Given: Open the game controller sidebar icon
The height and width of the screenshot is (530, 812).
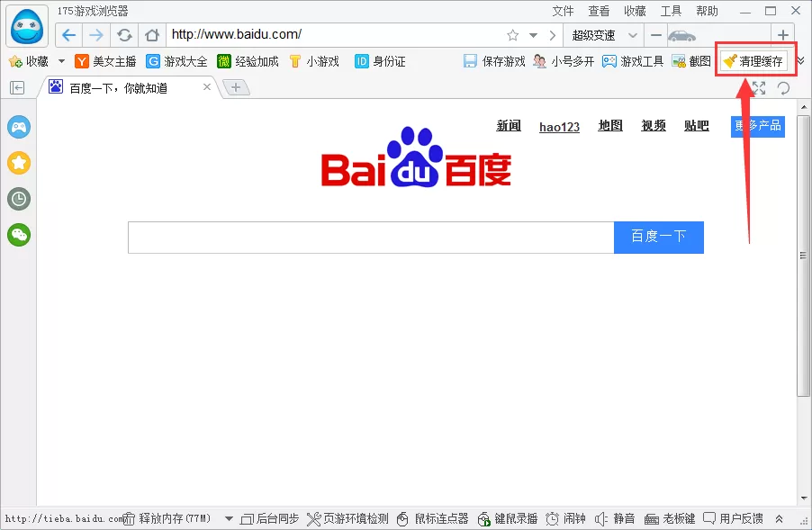Looking at the screenshot, I should pyautogui.click(x=19, y=127).
